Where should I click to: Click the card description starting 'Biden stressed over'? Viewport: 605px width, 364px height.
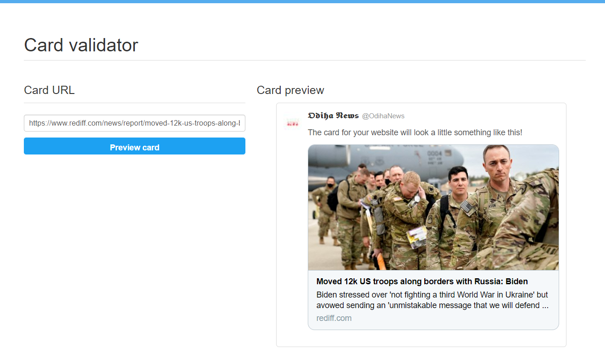click(433, 300)
